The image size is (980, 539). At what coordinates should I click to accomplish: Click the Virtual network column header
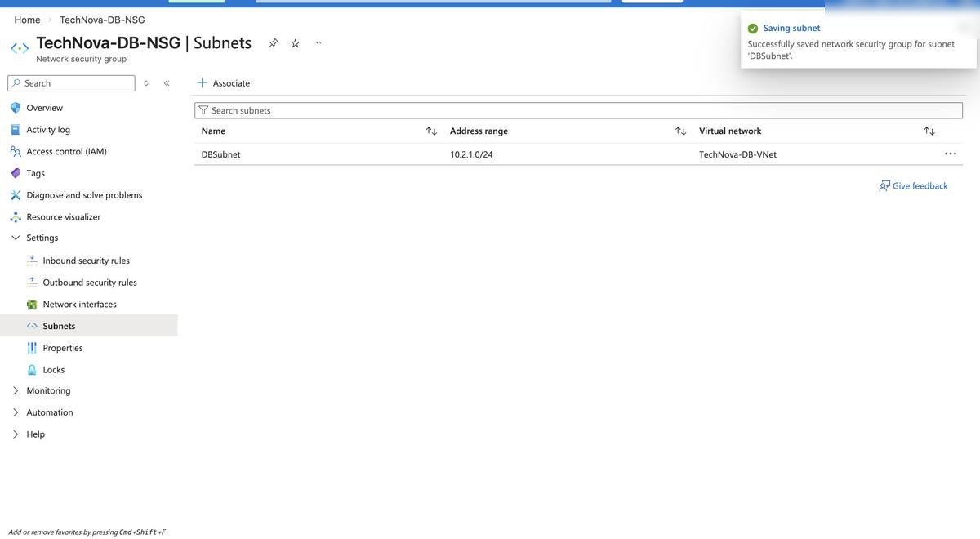tap(730, 131)
